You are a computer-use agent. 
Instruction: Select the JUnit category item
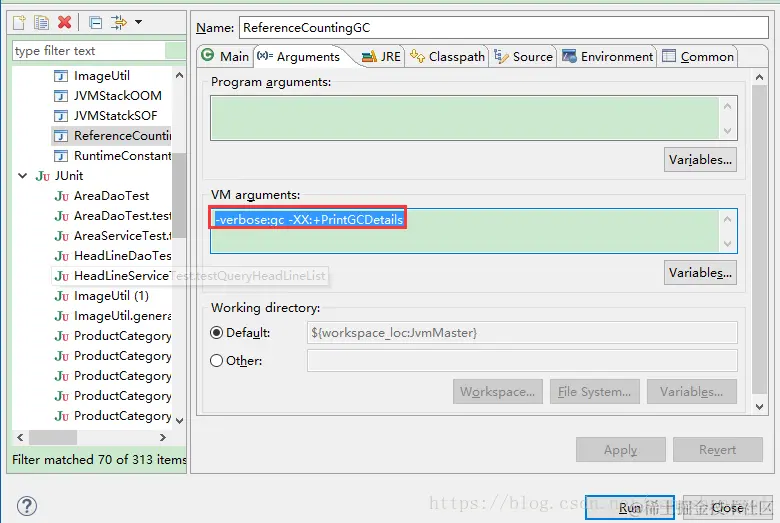(x=69, y=176)
